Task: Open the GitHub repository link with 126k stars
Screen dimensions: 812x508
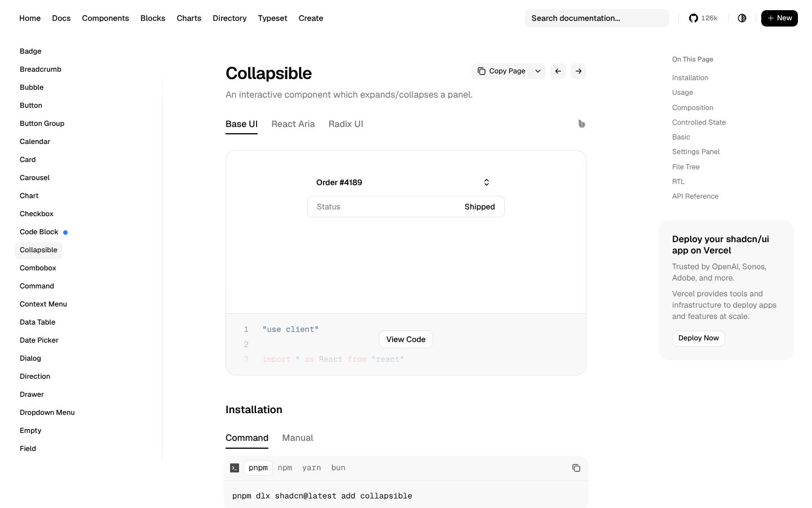Action: click(x=703, y=18)
